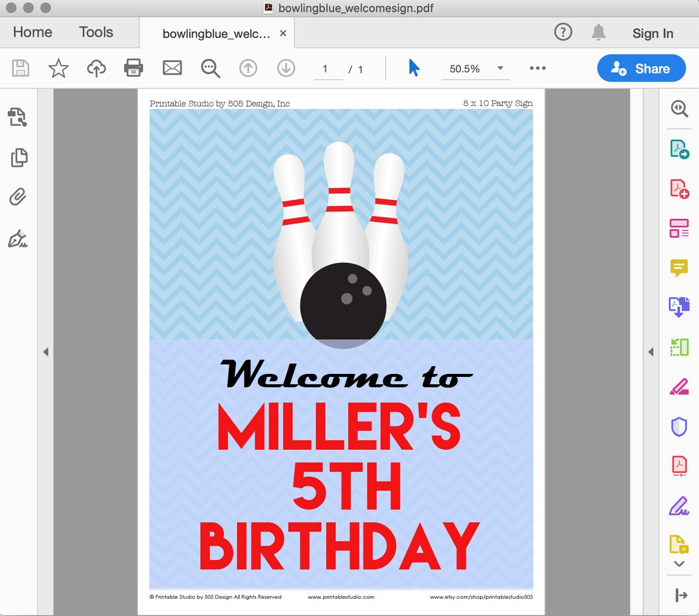The width and height of the screenshot is (699, 616).
Task: Open the Fill & Sign tool
Action: (679, 506)
